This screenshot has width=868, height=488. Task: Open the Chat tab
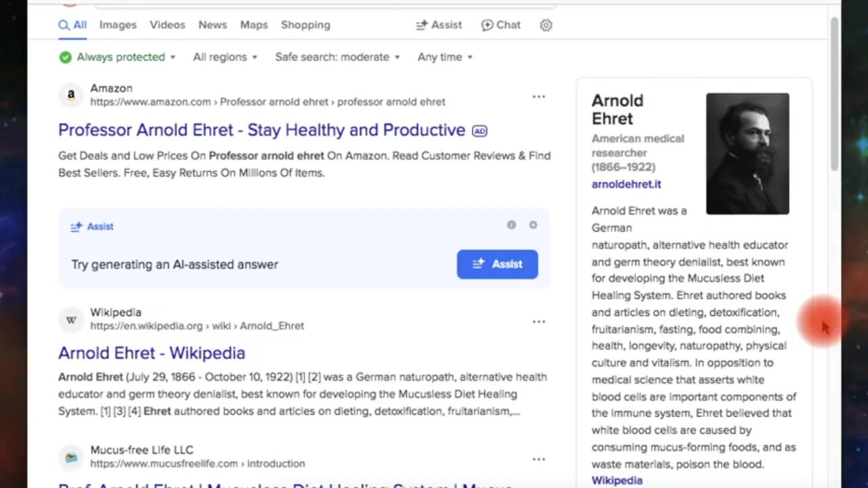coord(501,25)
